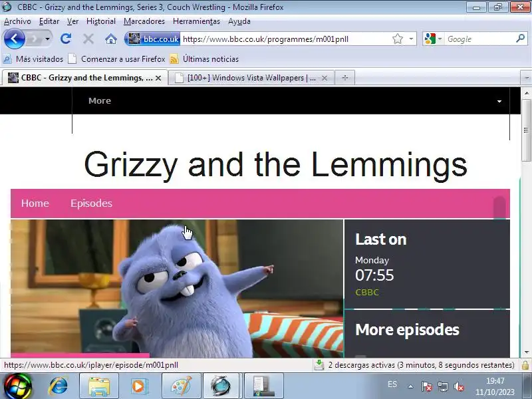Open the Windows Start orb

point(17,386)
